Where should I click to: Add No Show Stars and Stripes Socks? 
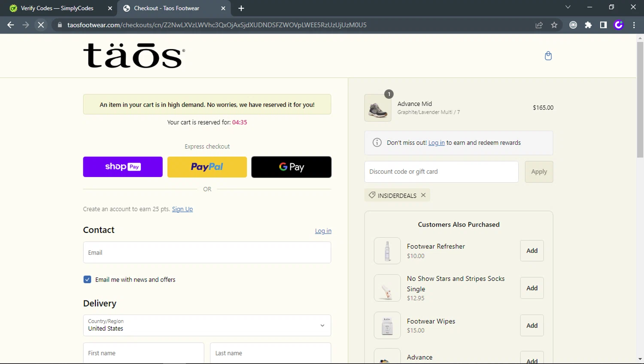coord(532,288)
